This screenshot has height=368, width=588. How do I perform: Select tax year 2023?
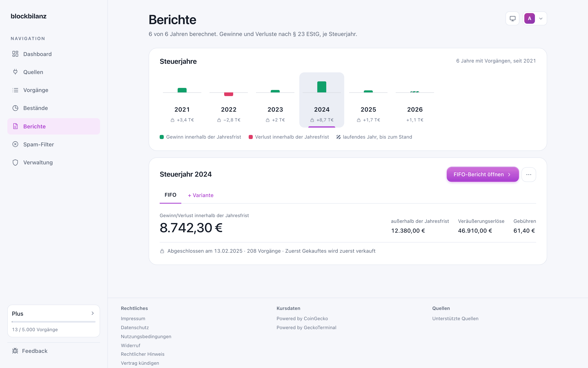[275, 100]
